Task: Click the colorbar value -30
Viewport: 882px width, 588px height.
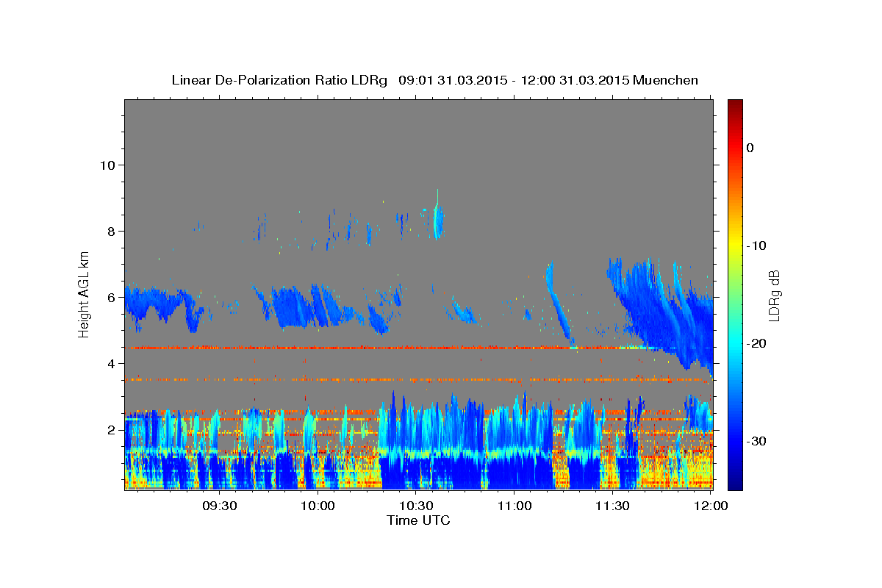Action: click(x=756, y=441)
